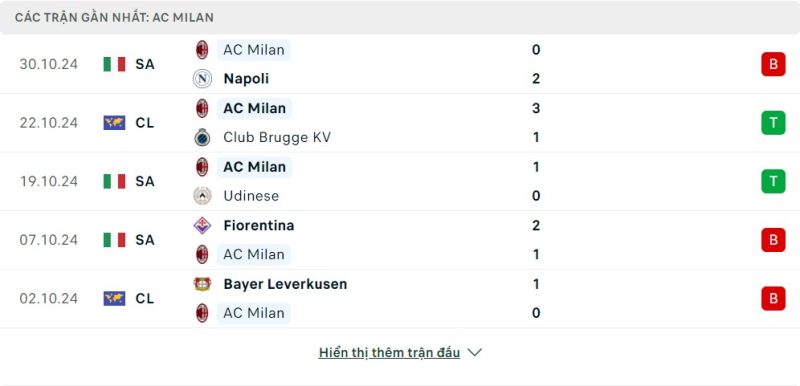Image resolution: width=800 pixels, height=386 pixels.
Task: Click the Italy flag on 30.10.24 match
Action: (x=114, y=64)
